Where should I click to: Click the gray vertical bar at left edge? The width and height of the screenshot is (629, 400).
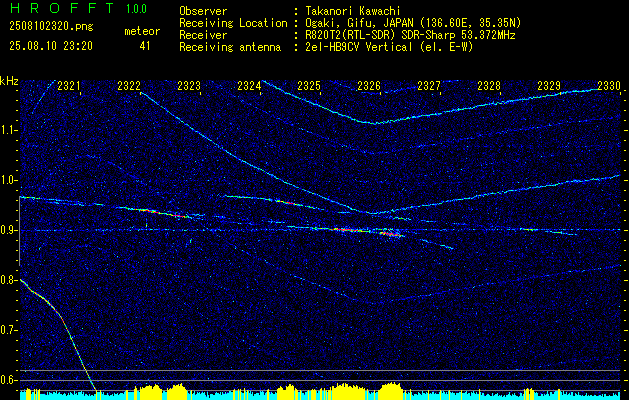20,231
